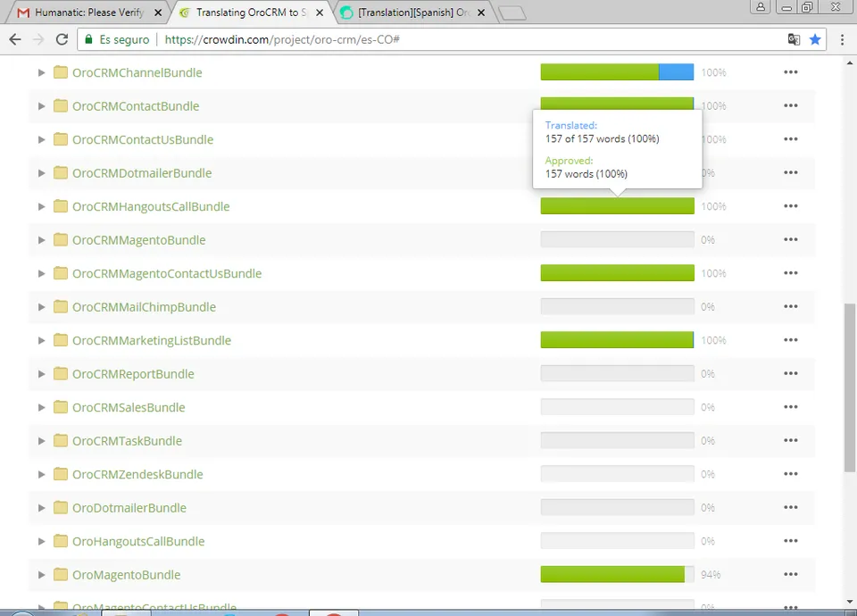Click the Chrome user profile button
Screen dimensions: 857x616
(761, 7)
